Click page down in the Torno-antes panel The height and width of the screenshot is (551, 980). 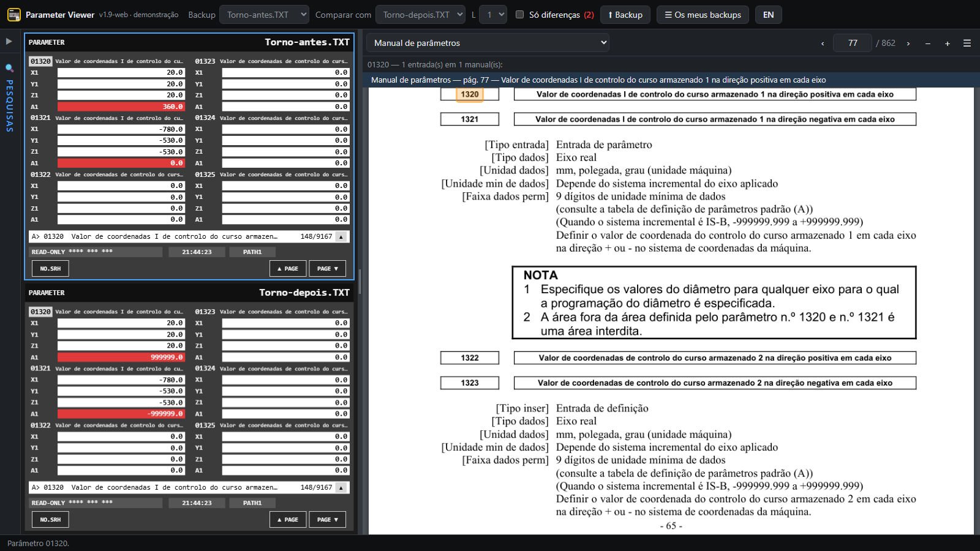[x=328, y=269]
